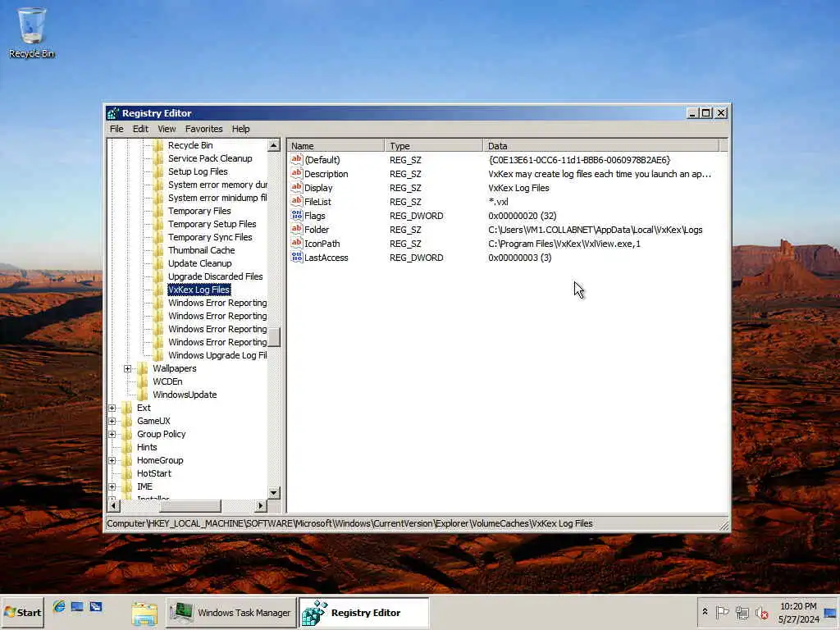Click the WindowsUpdate folder icon
Image resolution: width=840 pixels, height=630 pixels.
143,395
